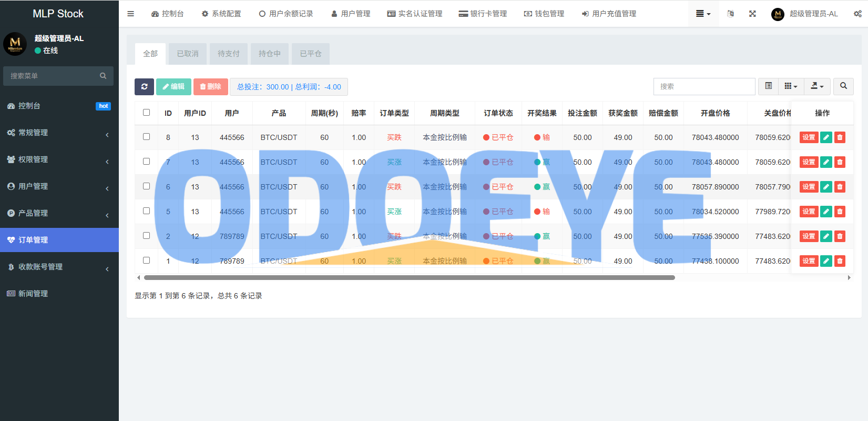Expand the 用户管理 sidebar menu

pyautogui.click(x=59, y=186)
